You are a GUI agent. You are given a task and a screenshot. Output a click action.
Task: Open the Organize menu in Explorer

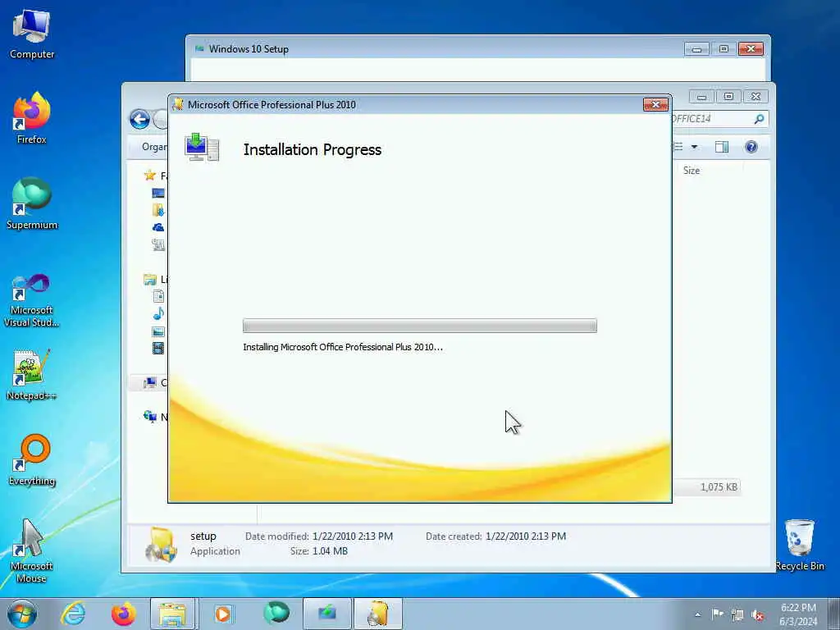tap(154, 147)
